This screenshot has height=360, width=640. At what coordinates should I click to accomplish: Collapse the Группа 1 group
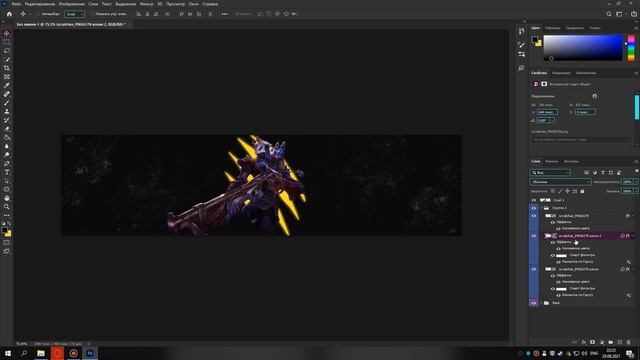[541, 208]
